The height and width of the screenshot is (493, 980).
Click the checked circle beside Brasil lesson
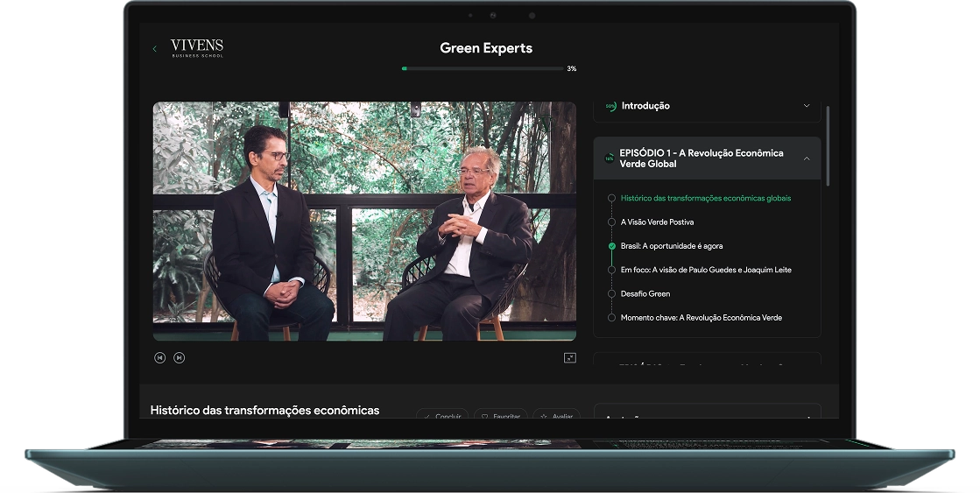(611, 246)
